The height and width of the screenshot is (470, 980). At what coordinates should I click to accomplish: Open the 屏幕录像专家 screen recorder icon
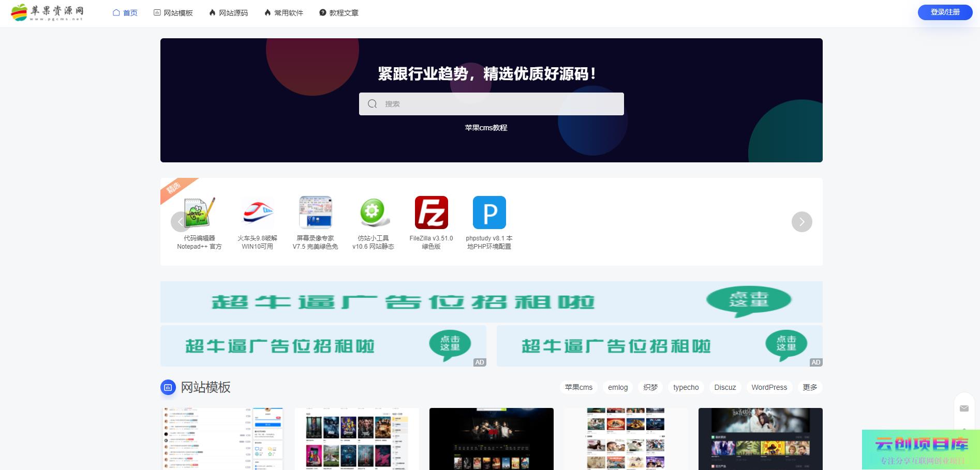315,213
